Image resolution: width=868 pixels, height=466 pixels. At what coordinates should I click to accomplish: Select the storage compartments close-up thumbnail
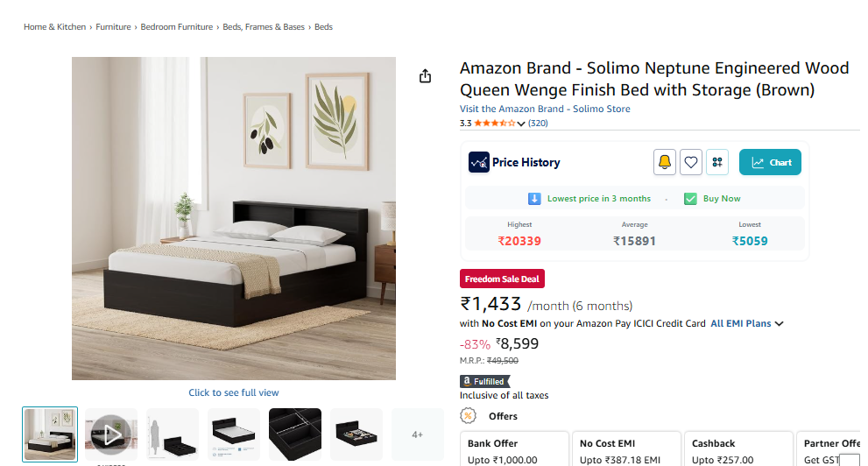tap(295, 434)
